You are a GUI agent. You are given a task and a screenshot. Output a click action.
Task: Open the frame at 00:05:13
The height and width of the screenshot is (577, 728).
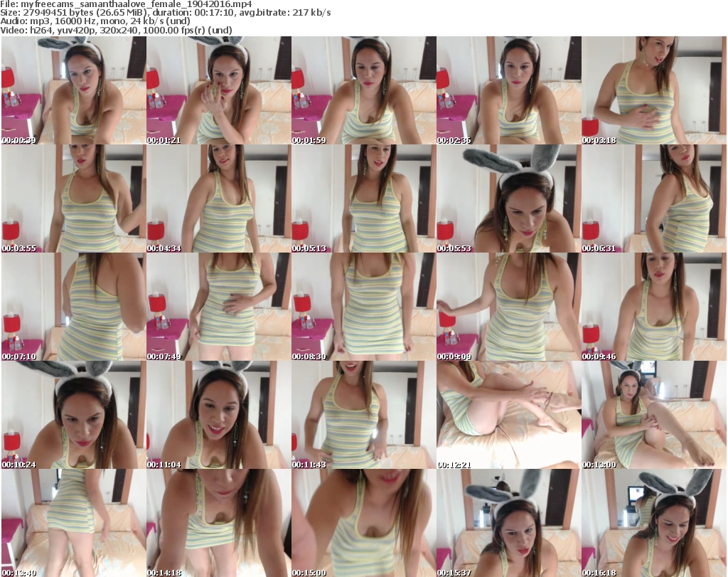tap(363, 198)
